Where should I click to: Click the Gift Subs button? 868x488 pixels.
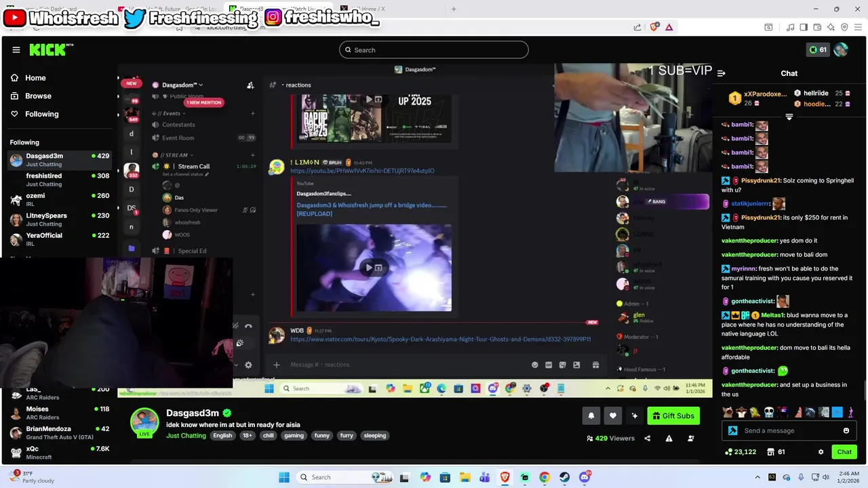[x=673, y=415]
